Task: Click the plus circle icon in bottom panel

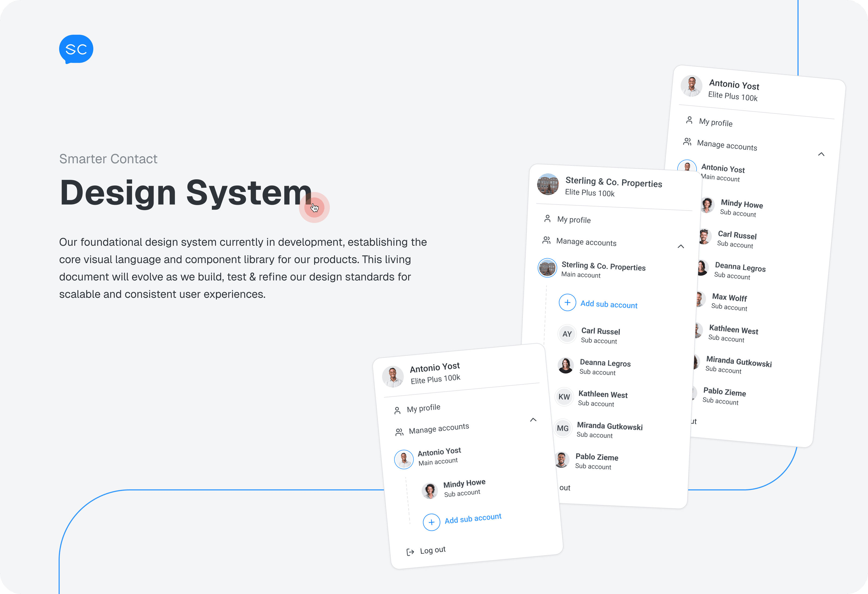Action: (x=431, y=522)
